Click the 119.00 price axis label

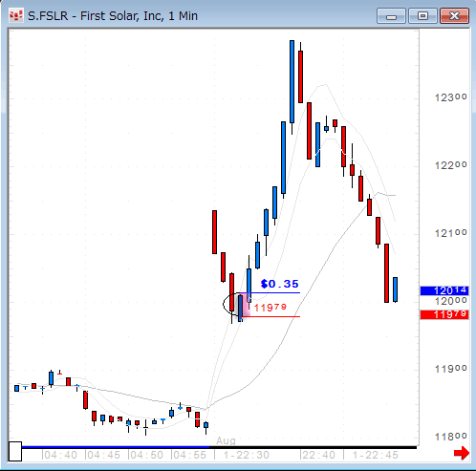[451, 369]
